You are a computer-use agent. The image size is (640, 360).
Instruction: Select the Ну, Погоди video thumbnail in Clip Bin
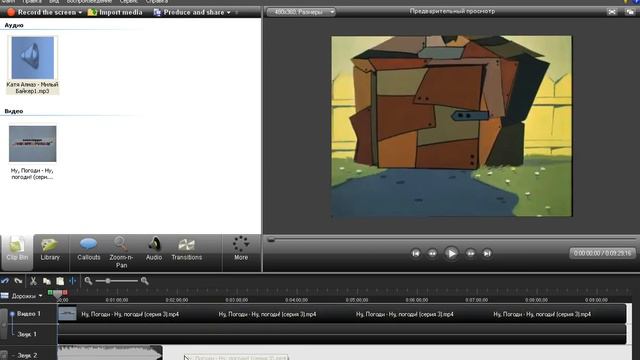[33, 144]
